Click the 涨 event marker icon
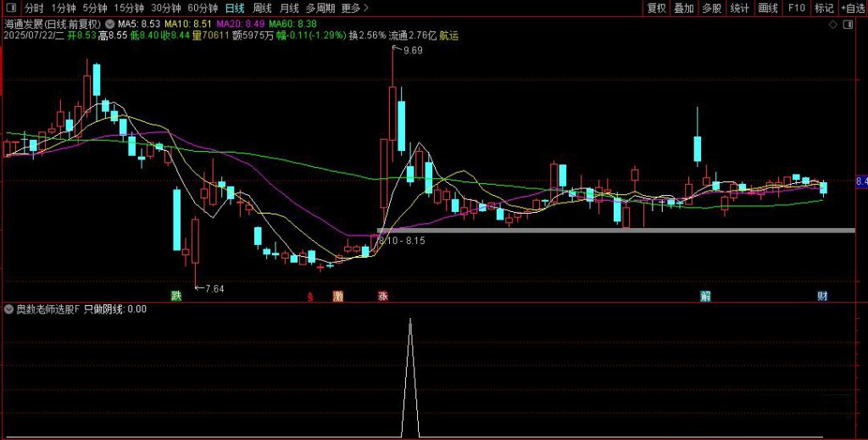This screenshot has height=440, width=868. click(x=382, y=297)
